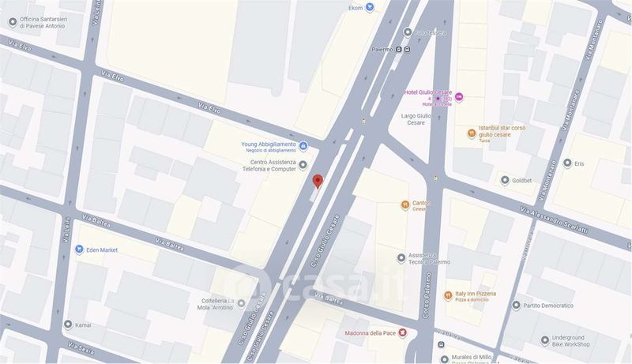Image resolution: width=632 pixels, height=364 pixels.
Task: Open the Cantoi Chinese restaurant marker
Action: coord(405,205)
